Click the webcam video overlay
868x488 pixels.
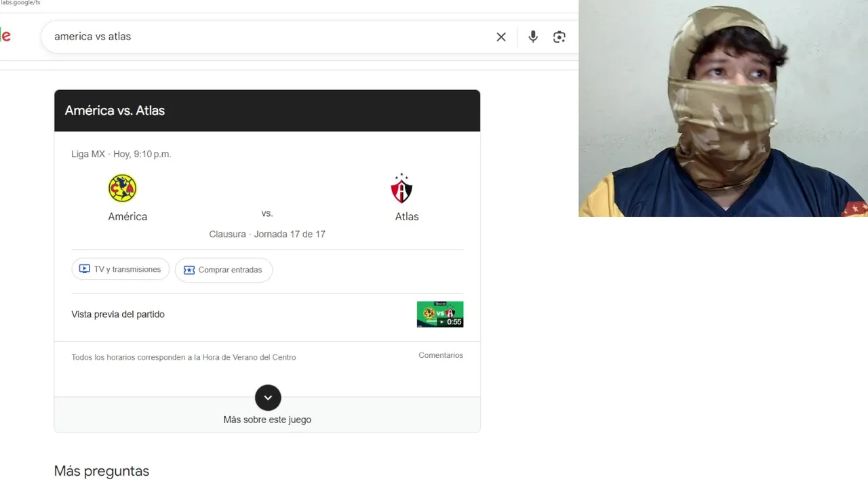(x=723, y=108)
